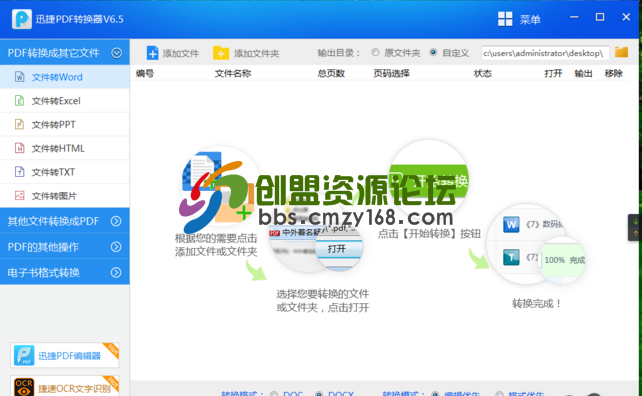Maximize the PDF converter window
Viewport: 642px width, 396px height.
click(x=600, y=17)
